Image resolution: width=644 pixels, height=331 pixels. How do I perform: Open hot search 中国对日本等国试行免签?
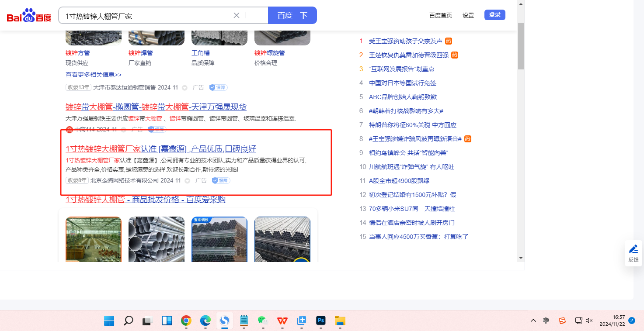point(403,83)
